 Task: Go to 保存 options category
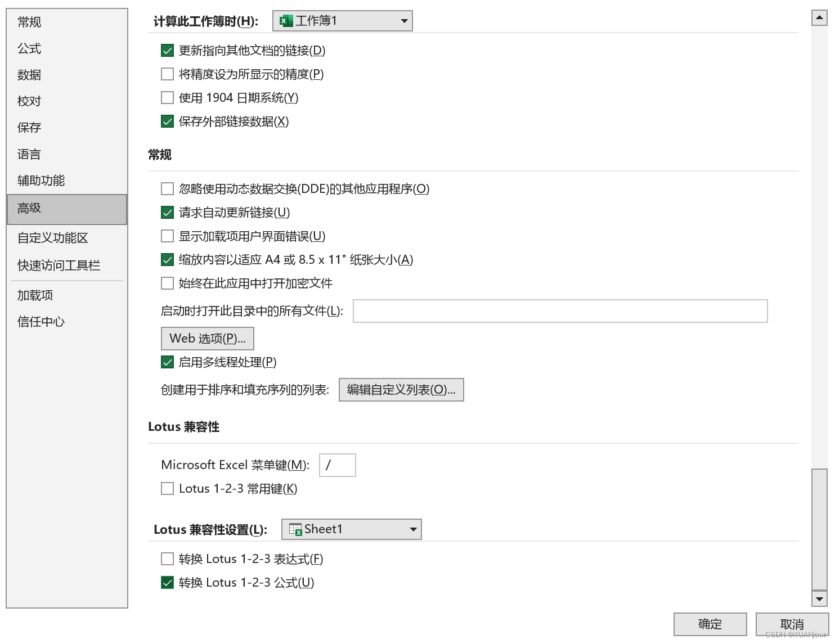click(x=67, y=128)
